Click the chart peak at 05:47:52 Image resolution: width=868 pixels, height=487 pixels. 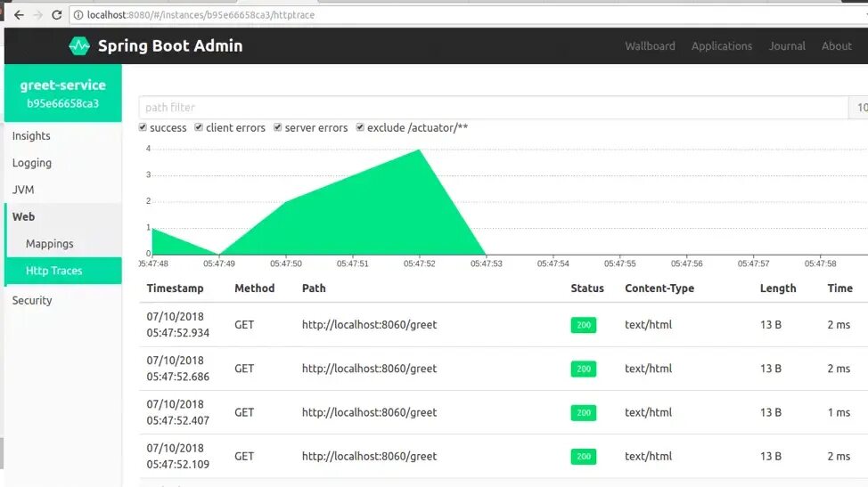[x=420, y=150]
